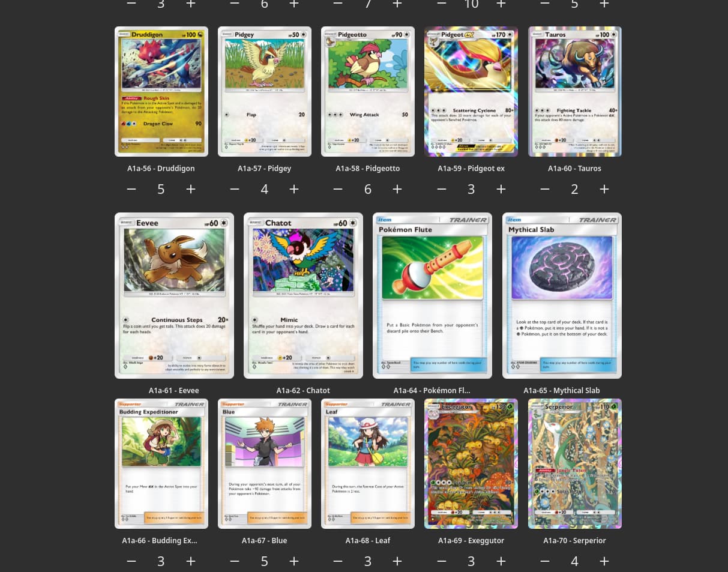Viewport: 728px width, 572px height.
Task: Decrease Tauros card count
Action: tap(545, 190)
